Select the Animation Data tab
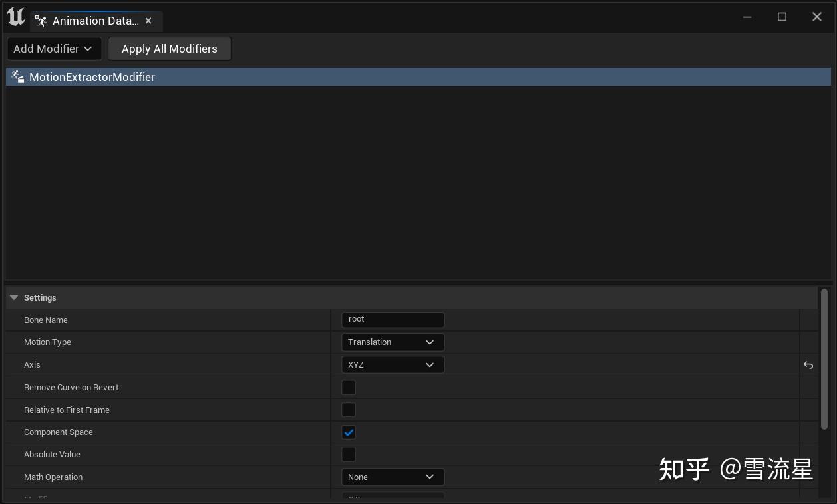The width and height of the screenshot is (837, 504). pyautogui.click(x=95, y=21)
